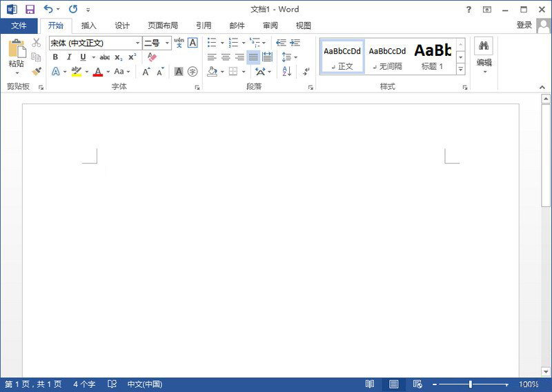Switch to Read Mode view in status bar
The width and height of the screenshot is (552, 392).
(x=370, y=384)
